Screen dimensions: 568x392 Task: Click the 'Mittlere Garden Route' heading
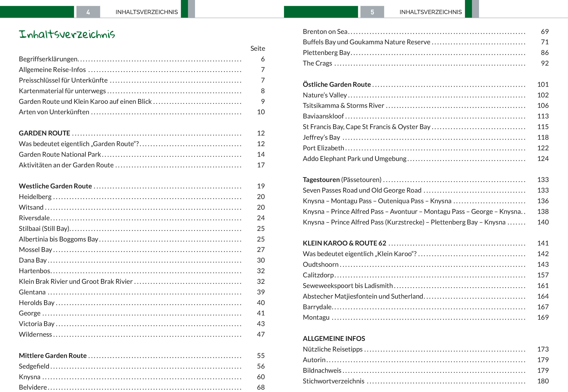pos(53,356)
